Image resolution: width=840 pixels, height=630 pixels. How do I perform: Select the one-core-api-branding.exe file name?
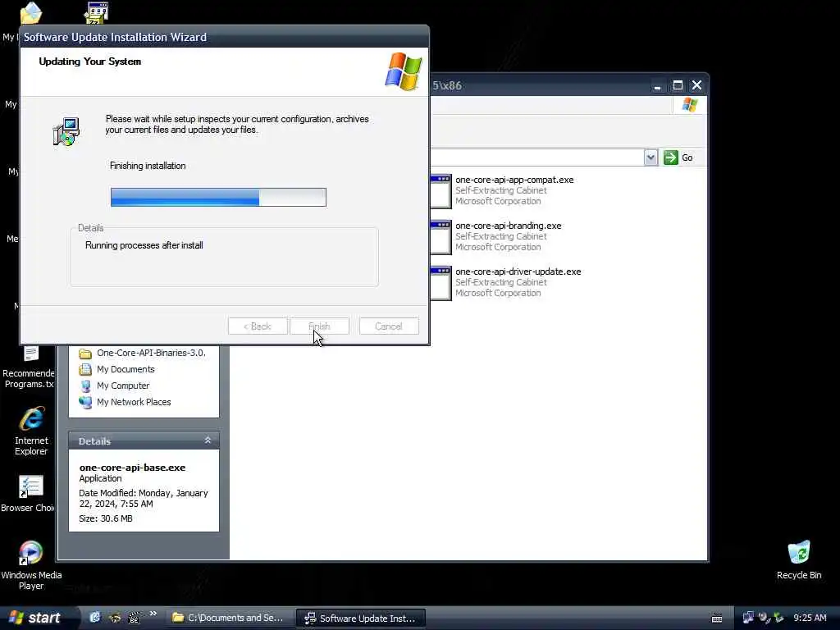coord(509,226)
